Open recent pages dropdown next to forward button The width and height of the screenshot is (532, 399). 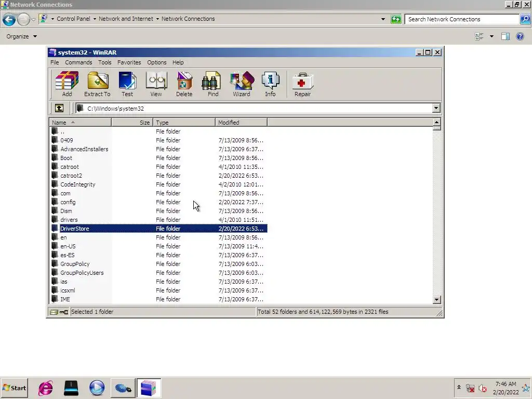33,19
